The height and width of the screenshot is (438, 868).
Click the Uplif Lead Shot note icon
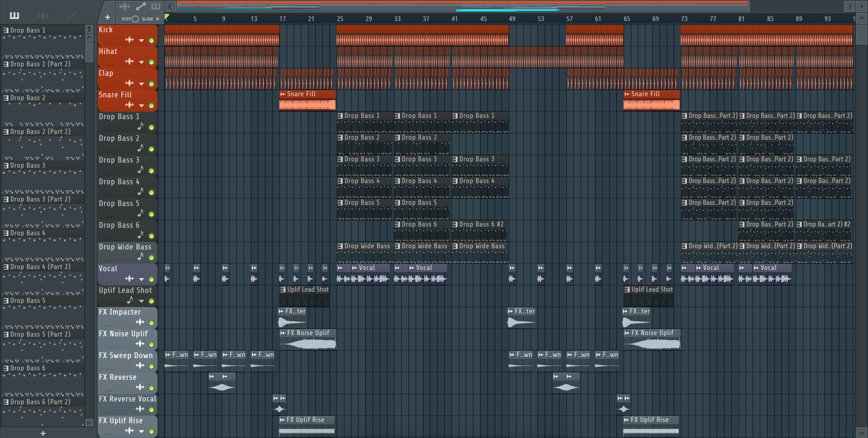pyautogui.click(x=130, y=300)
